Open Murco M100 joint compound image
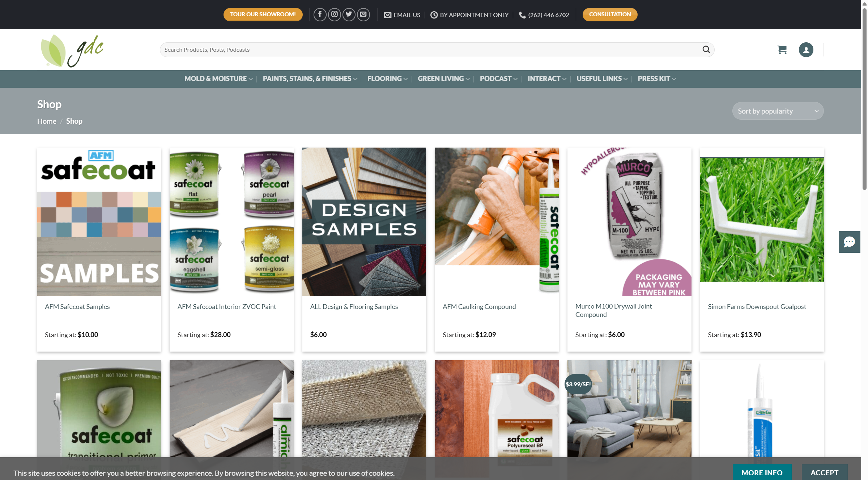The width and height of the screenshot is (868, 480). (629, 222)
